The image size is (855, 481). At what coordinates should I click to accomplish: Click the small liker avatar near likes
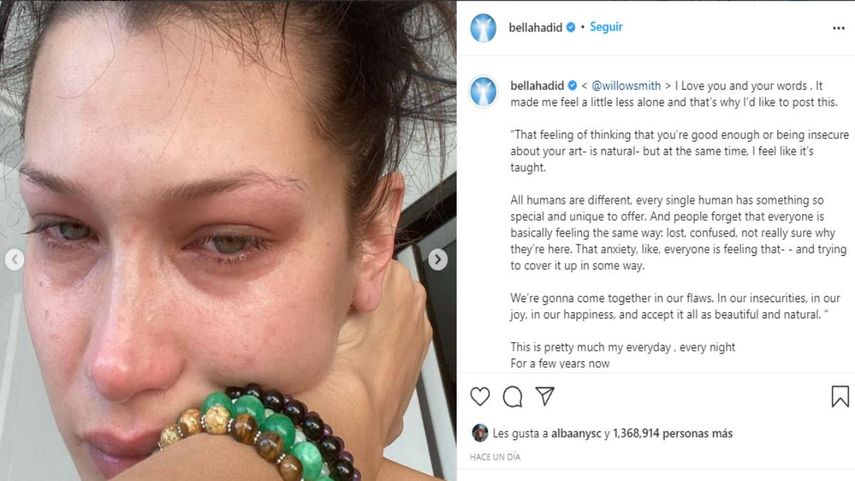coord(480,433)
